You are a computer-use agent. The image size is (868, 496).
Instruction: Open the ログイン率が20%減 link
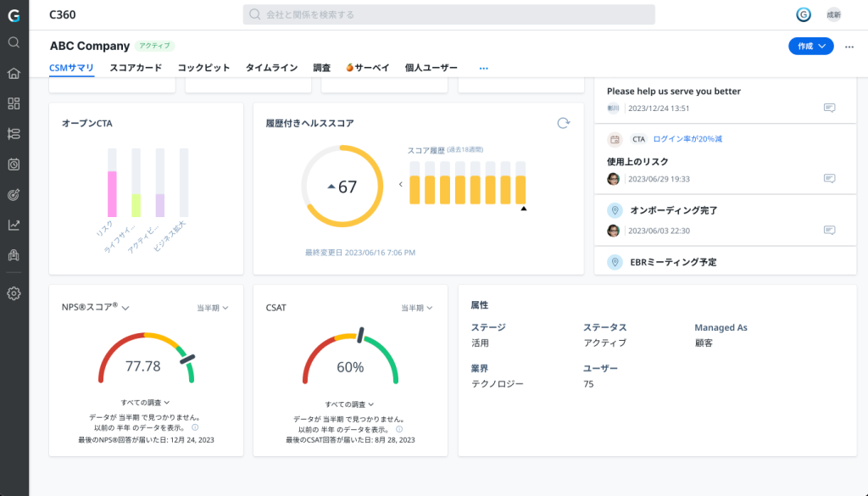(687, 138)
